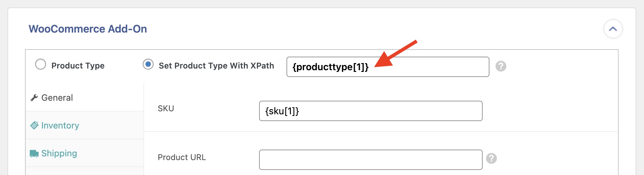Open the Shipping tab
The width and height of the screenshot is (644, 175).
click(x=59, y=154)
